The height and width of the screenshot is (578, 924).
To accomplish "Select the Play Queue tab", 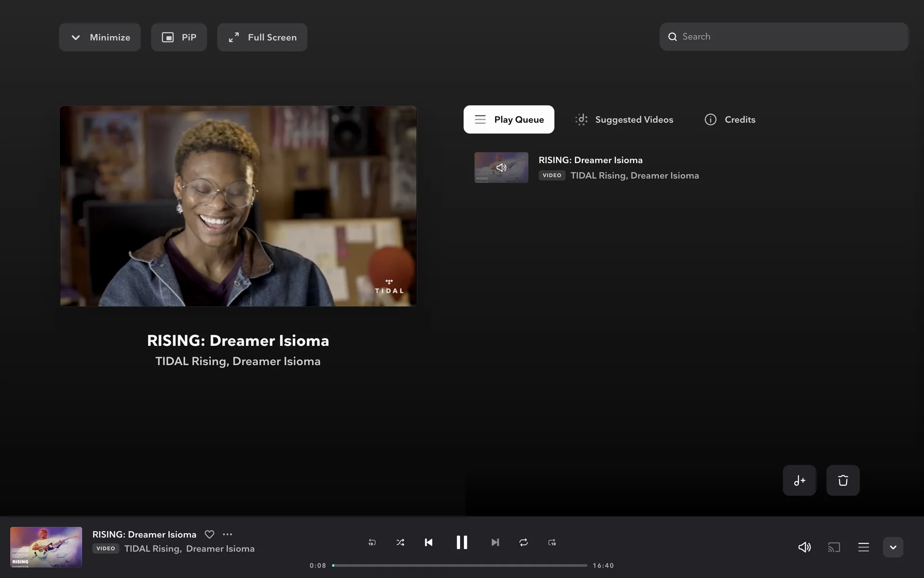I will pyautogui.click(x=509, y=119).
